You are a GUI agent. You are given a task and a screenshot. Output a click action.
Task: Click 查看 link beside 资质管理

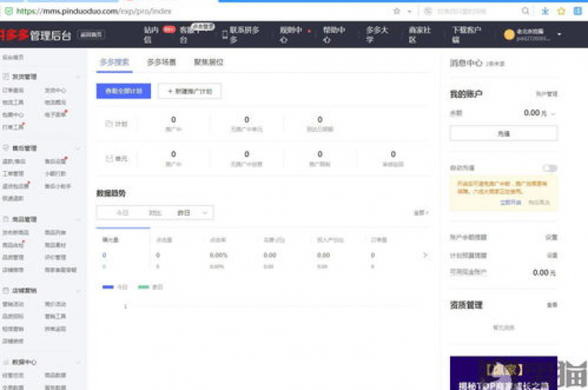tap(551, 305)
